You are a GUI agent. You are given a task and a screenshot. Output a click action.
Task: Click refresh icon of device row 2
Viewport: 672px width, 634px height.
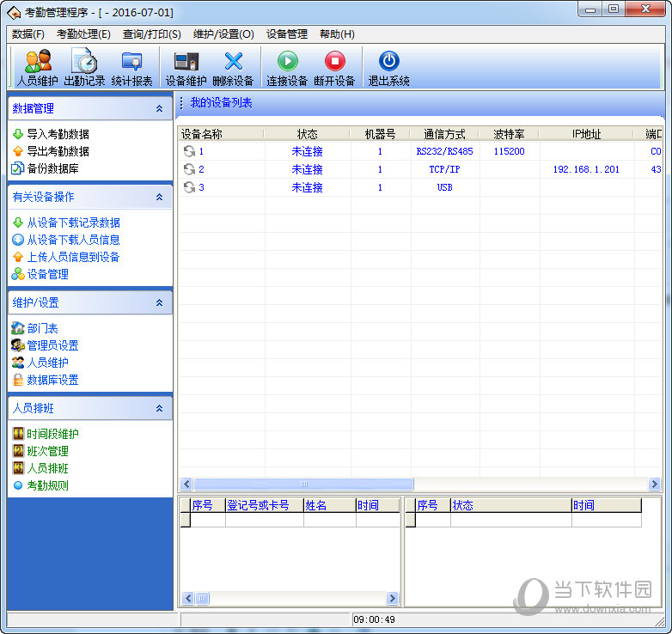point(189,169)
